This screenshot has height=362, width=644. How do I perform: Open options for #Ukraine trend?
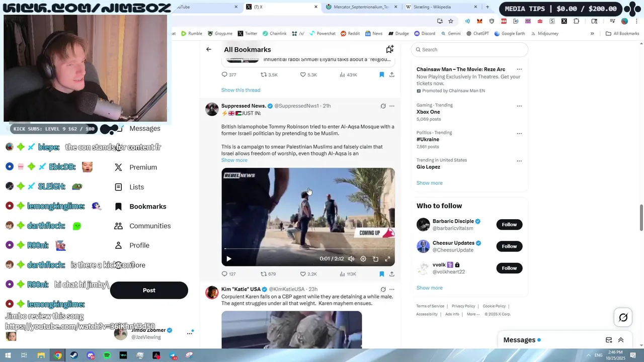tap(519, 134)
